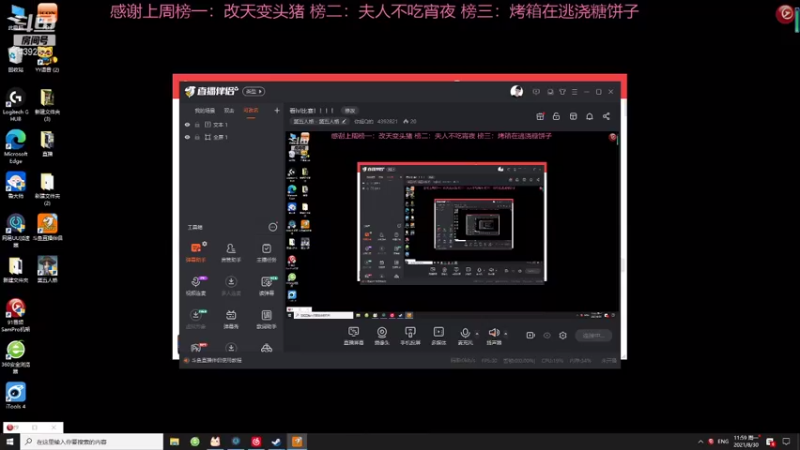Expand microphone options arrow
The width and height of the screenshot is (800, 450).
pyautogui.click(x=477, y=334)
